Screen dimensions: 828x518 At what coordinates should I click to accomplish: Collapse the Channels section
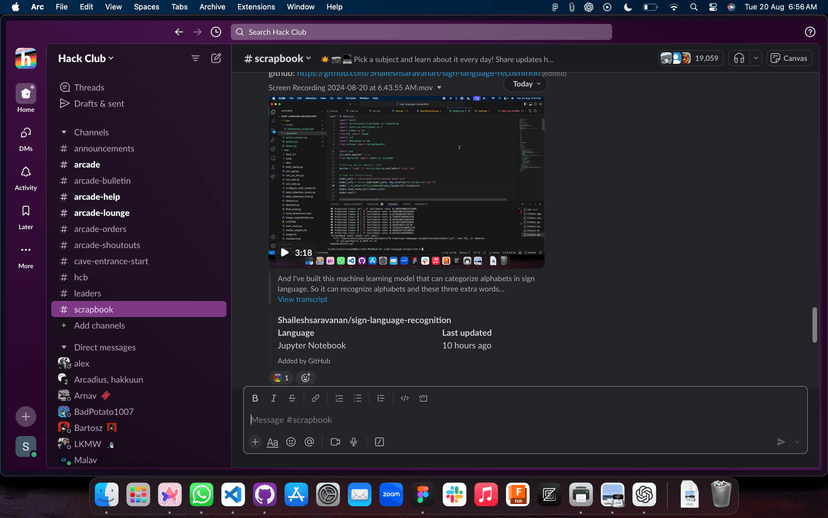click(x=64, y=132)
